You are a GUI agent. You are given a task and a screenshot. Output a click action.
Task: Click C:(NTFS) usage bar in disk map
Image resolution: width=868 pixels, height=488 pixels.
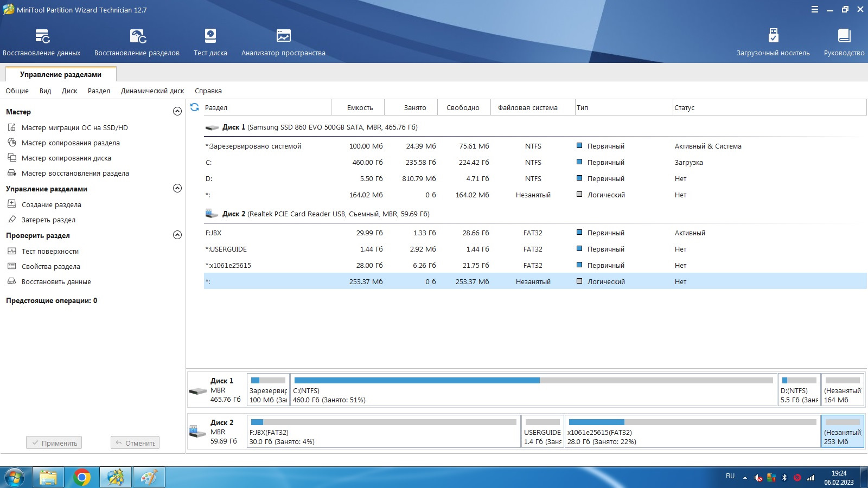click(x=533, y=381)
